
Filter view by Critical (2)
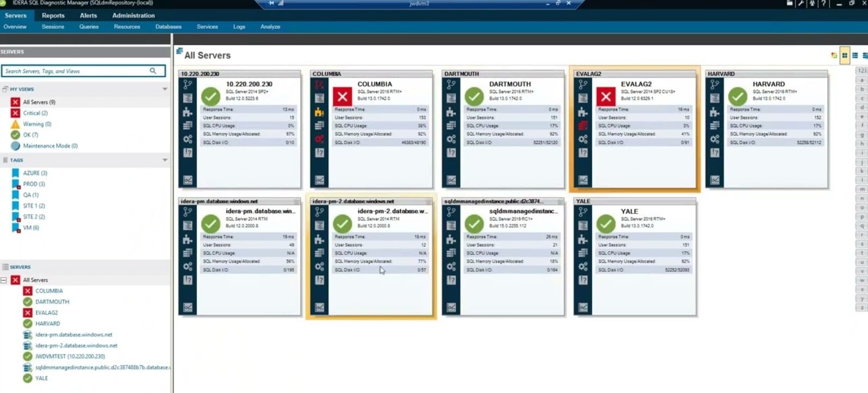[35, 113]
